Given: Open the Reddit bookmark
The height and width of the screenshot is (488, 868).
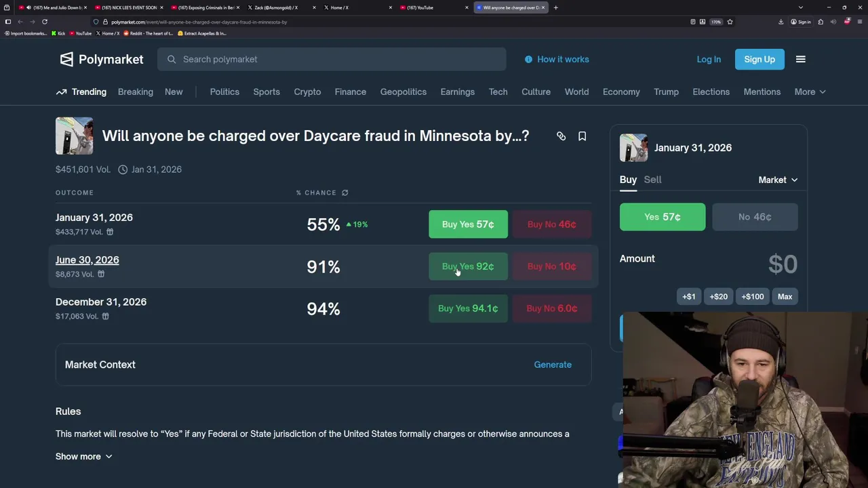Looking at the screenshot, I should (x=148, y=33).
